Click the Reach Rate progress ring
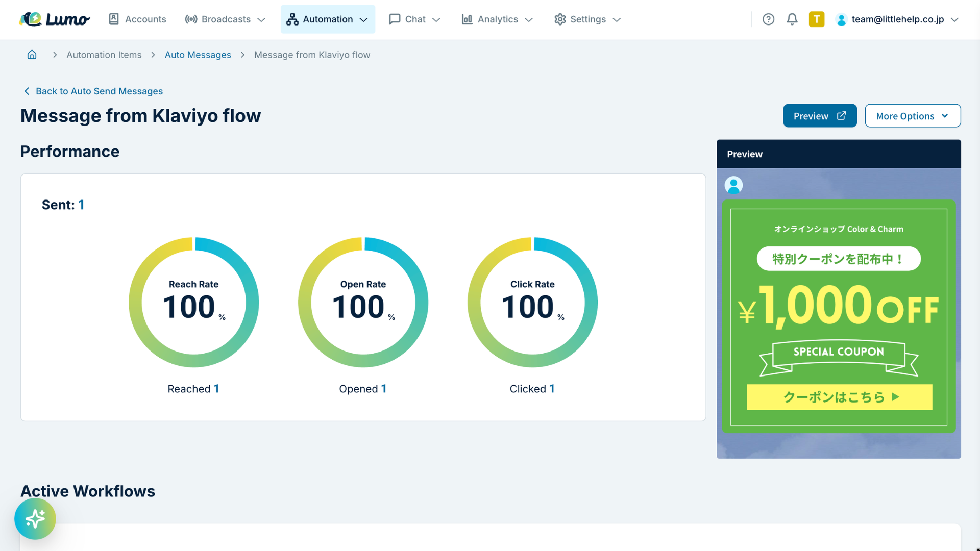The image size is (980, 551). [194, 302]
